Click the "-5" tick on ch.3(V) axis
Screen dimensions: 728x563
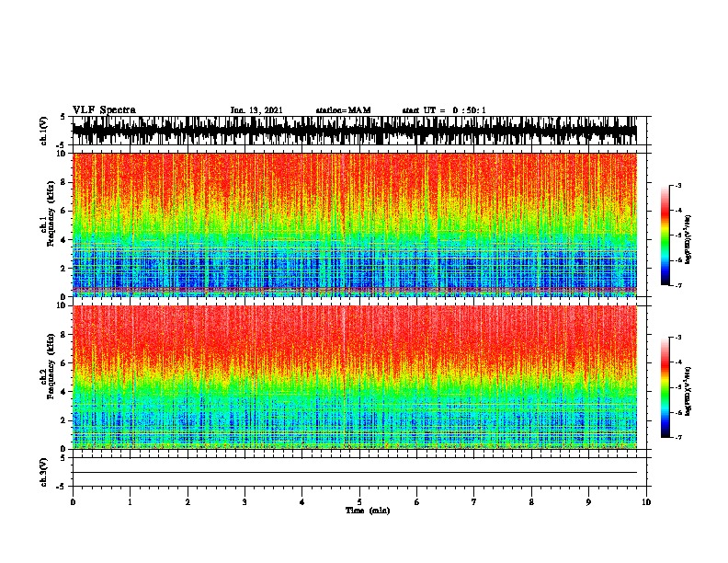[62, 487]
